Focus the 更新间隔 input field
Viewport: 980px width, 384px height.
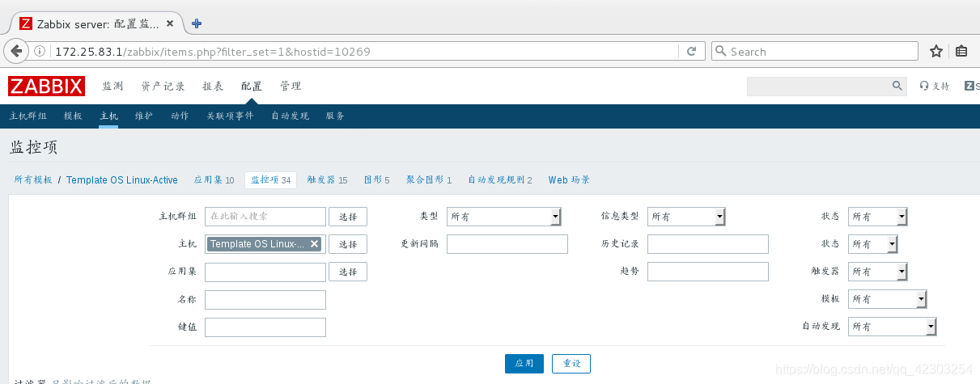click(507, 244)
